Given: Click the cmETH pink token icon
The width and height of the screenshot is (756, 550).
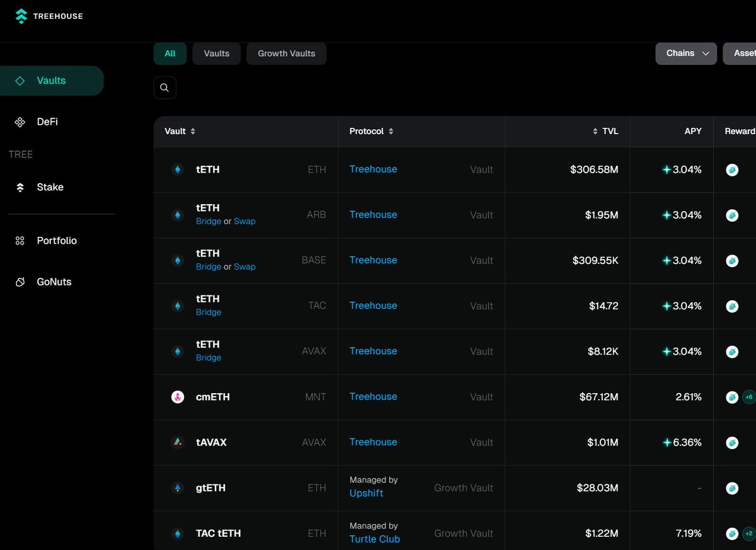Looking at the screenshot, I should pos(178,397).
